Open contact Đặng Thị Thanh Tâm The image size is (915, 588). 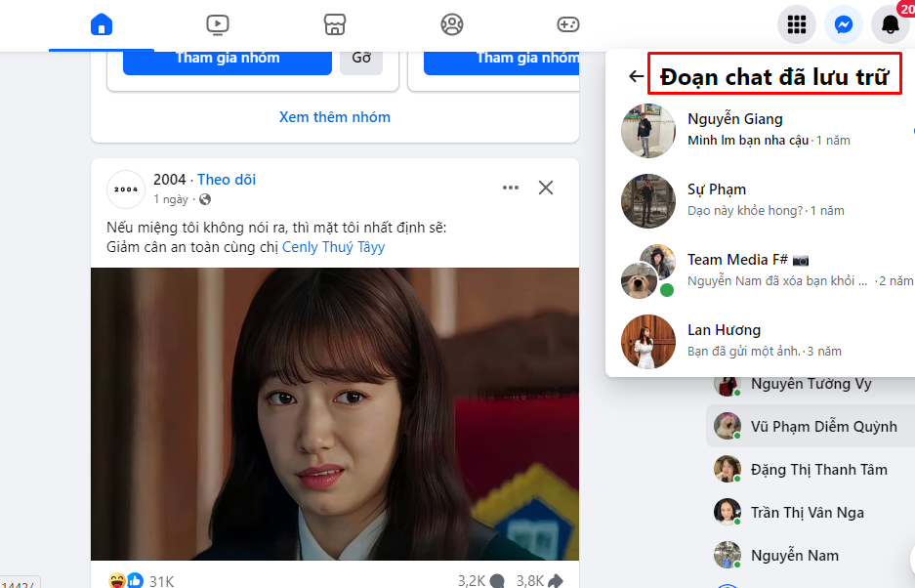pos(811,470)
